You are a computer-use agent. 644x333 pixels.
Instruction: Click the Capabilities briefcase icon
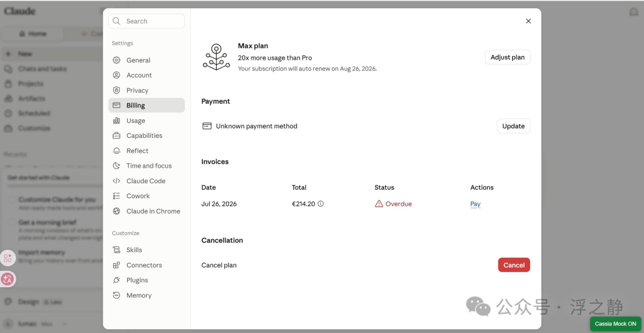tap(117, 135)
